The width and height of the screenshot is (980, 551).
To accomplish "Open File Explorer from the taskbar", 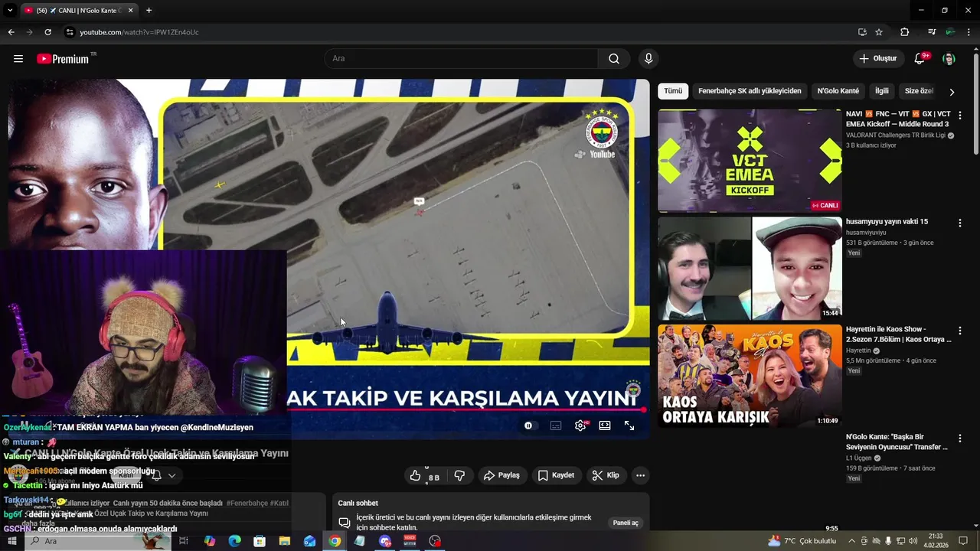I will tap(285, 541).
